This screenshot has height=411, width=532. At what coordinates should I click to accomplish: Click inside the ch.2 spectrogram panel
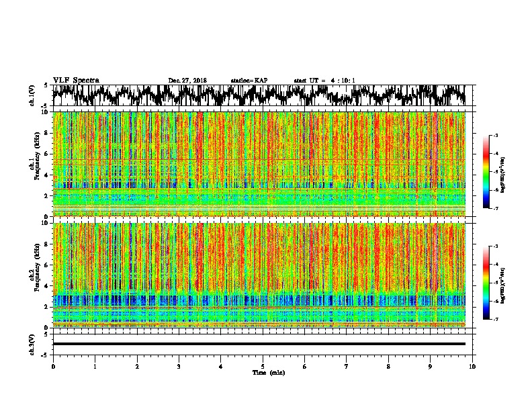point(259,275)
